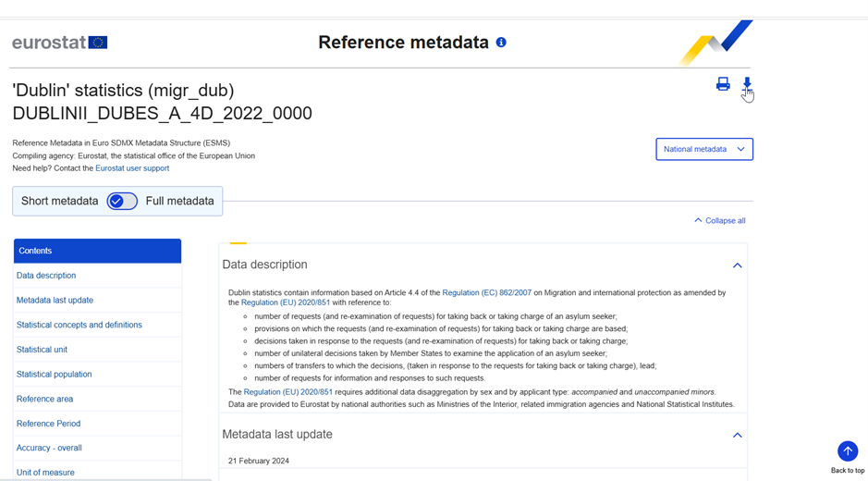
Task: Click the Back to top arrow button
Action: (x=848, y=451)
